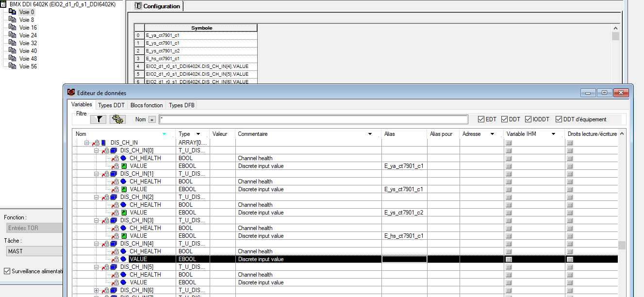Expand the DIS_CH_IN[6] tree node
644x297 pixels.
[x=97, y=290]
